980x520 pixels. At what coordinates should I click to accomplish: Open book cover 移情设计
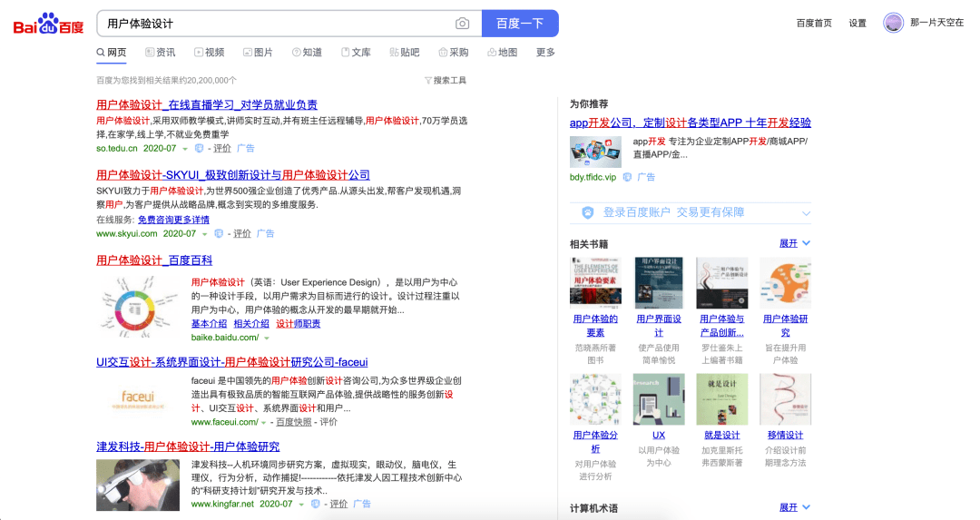[x=786, y=399]
